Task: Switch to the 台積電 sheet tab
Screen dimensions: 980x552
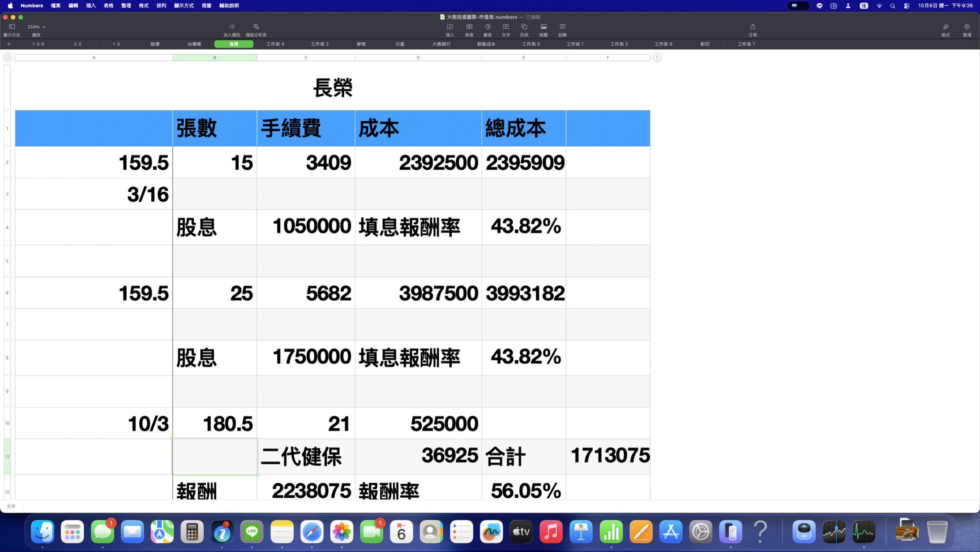Action: 194,44
